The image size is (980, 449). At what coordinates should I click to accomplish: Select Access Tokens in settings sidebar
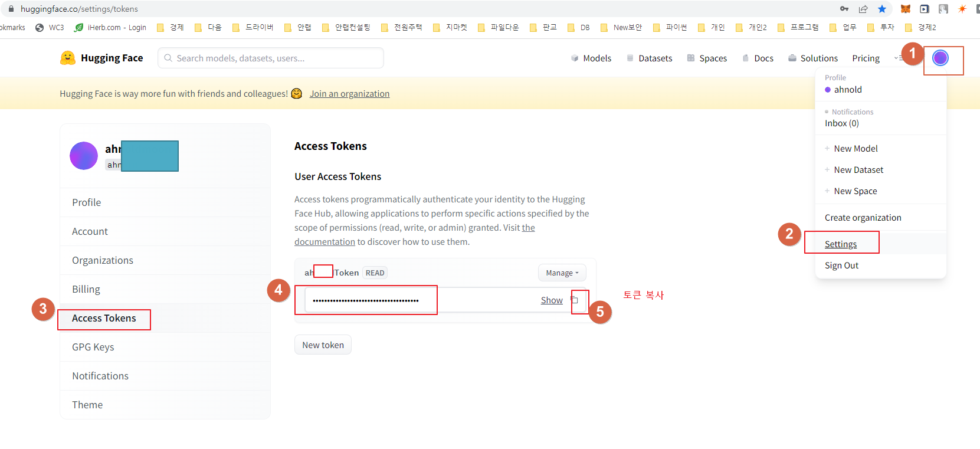[165, 318]
